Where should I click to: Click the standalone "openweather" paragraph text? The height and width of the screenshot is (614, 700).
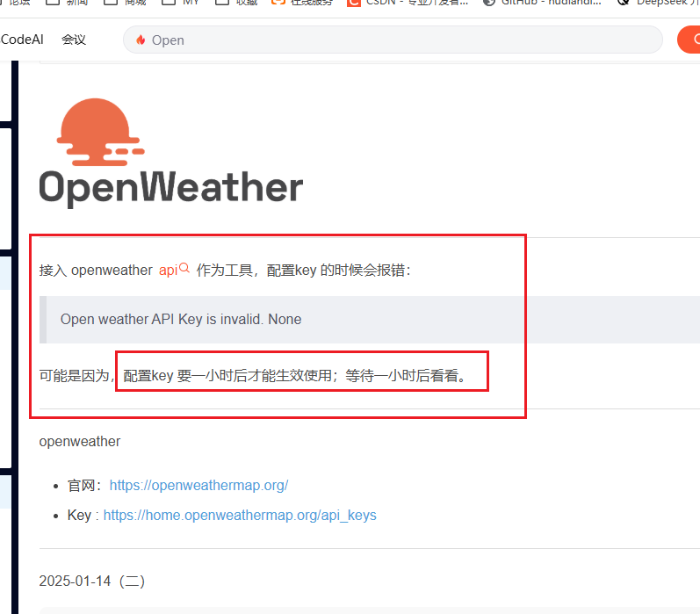[x=79, y=442]
